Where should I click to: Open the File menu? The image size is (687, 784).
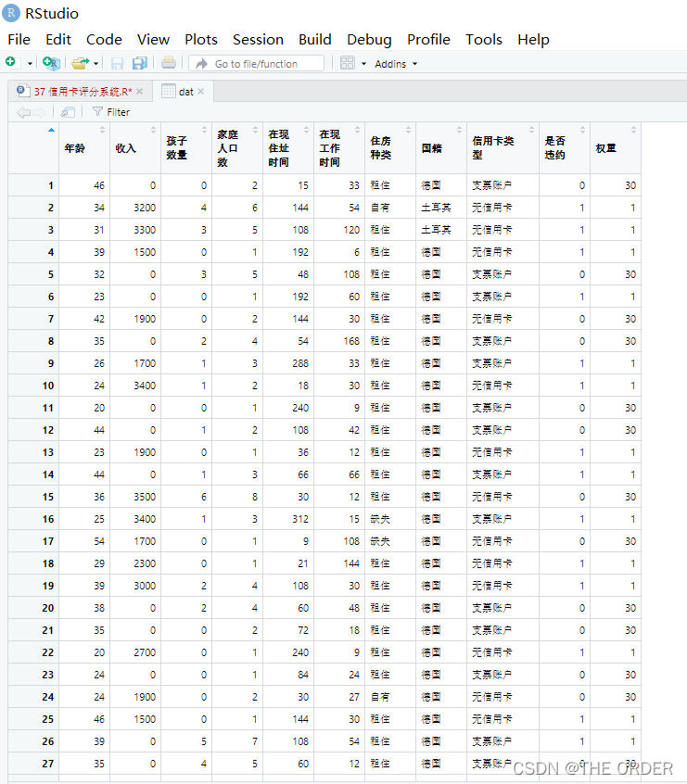(x=19, y=40)
